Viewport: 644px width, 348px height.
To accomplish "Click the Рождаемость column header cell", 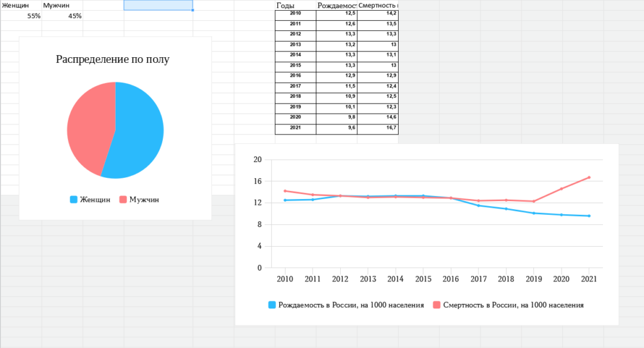I will coord(336,5).
